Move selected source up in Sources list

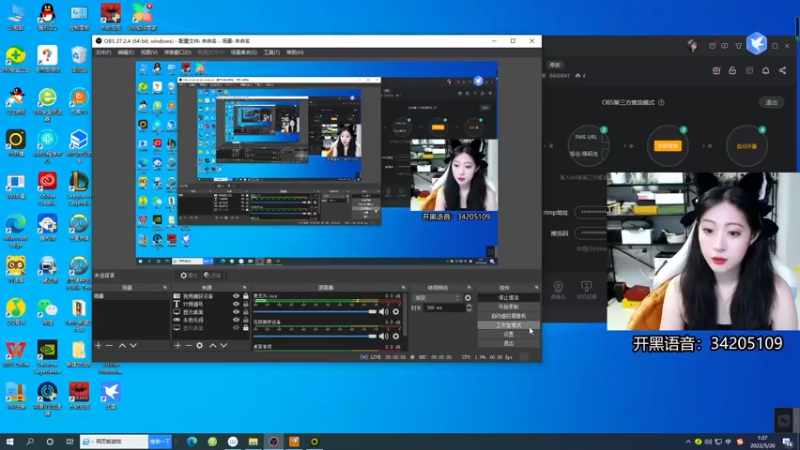[213, 345]
